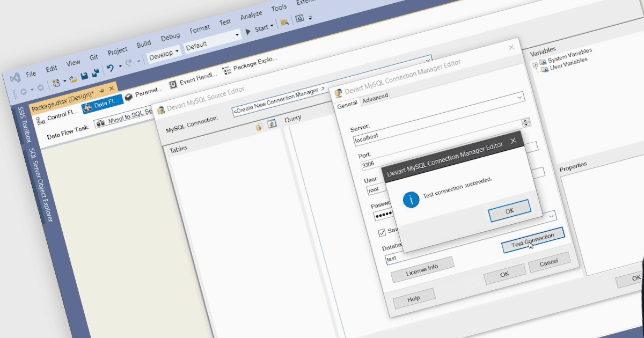The height and width of the screenshot is (338, 644).
Task: Click the Navigate Forward arrow icon
Action: [x=41, y=87]
